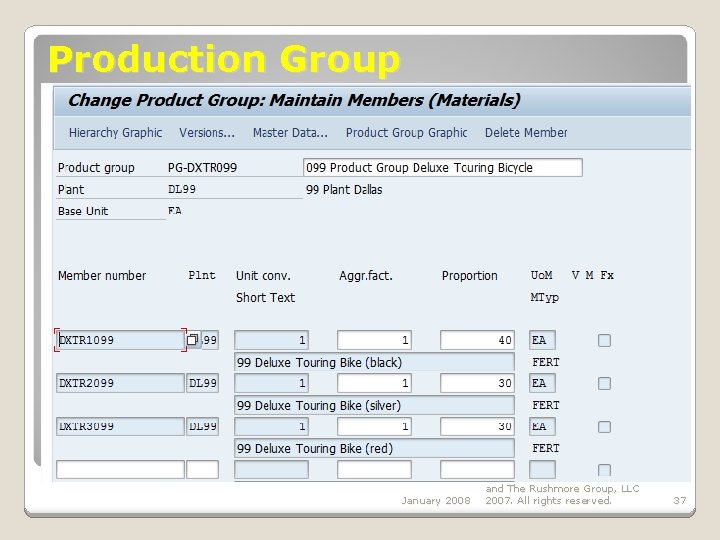The image size is (720, 540).
Task: Click the 'Aggr.fact.' column header
Action: pyautogui.click(x=366, y=276)
